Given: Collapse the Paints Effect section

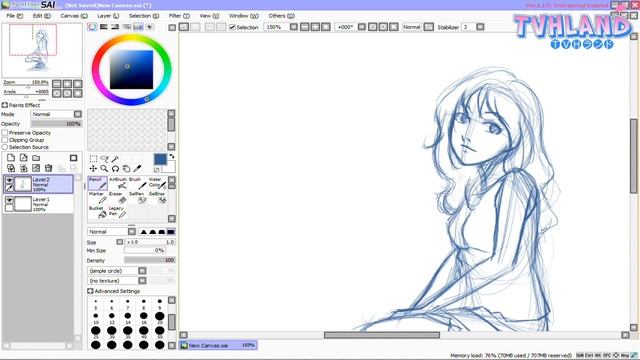Looking at the screenshot, I should click(4, 105).
